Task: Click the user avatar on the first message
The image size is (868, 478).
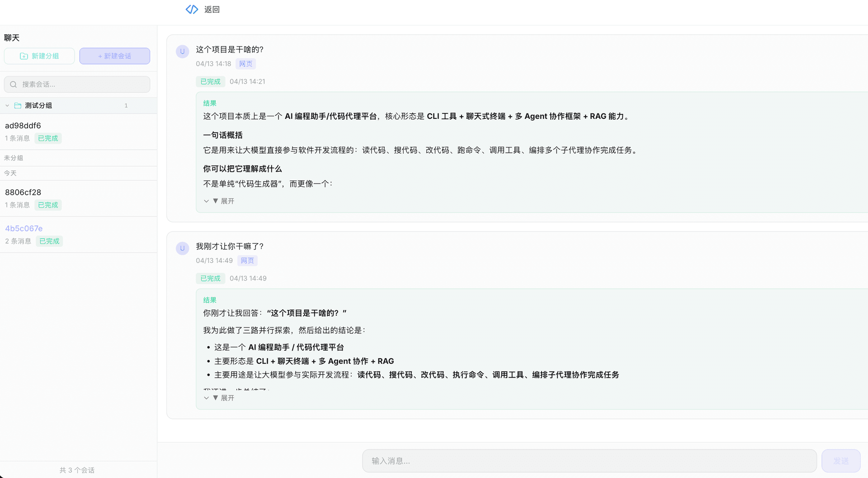Action: [182, 52]
